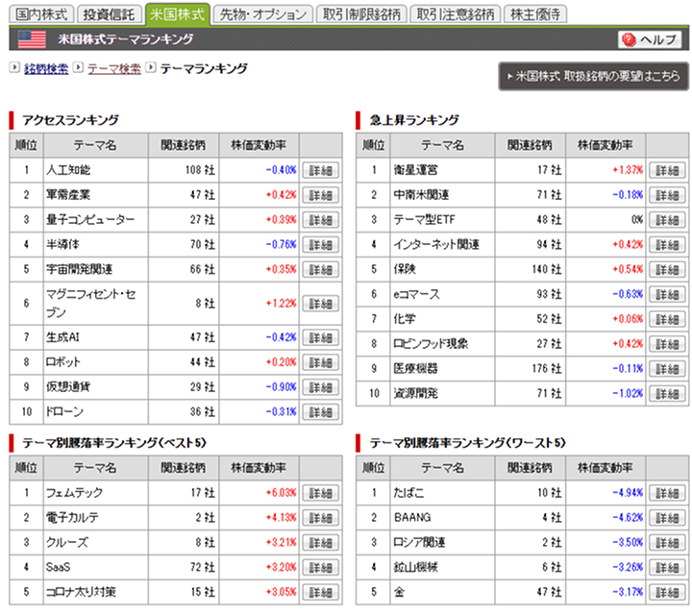Click テーマ別騰落率ランキング(ベスト5) heading
Viewport: 692px width, 616px height.
click(x=114, y=443)
